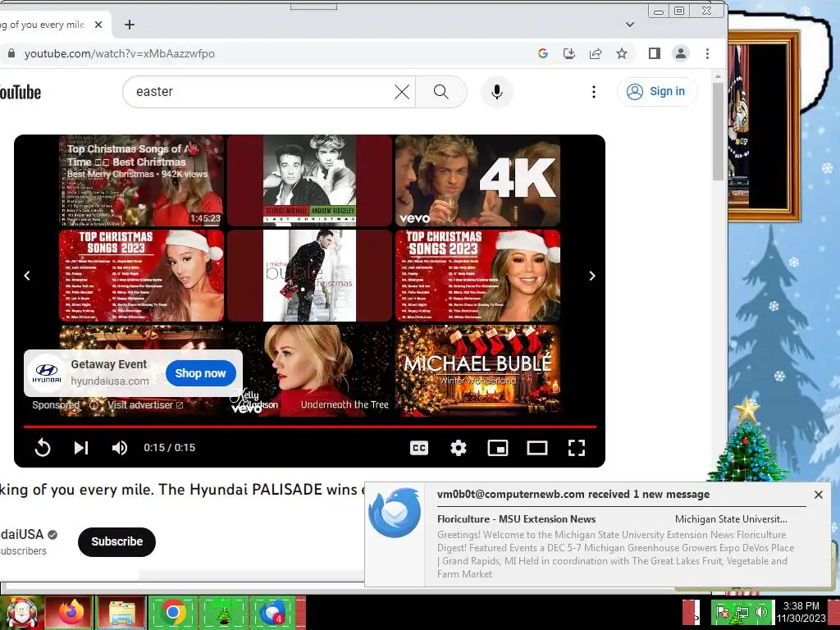Open Top Christmas Songs 942K views thumbnail
This screenshot has height=630, width=840.
coord(141,180)
